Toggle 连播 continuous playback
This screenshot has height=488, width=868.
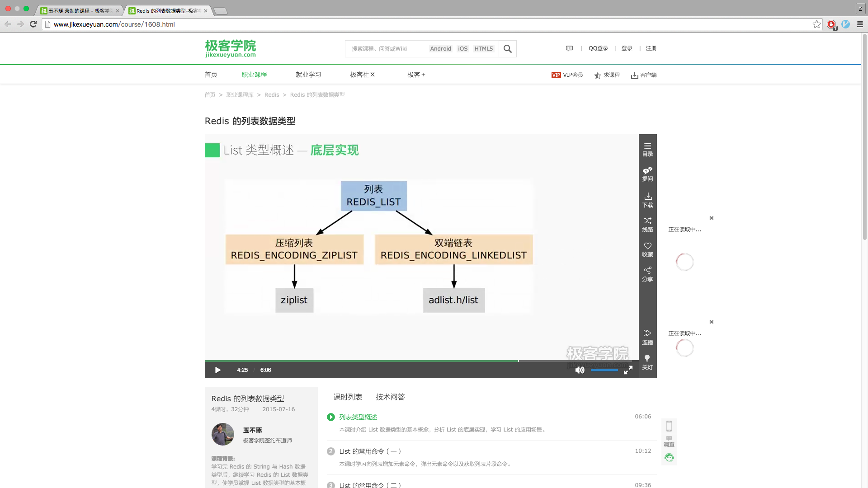click(x=647, y=337)
